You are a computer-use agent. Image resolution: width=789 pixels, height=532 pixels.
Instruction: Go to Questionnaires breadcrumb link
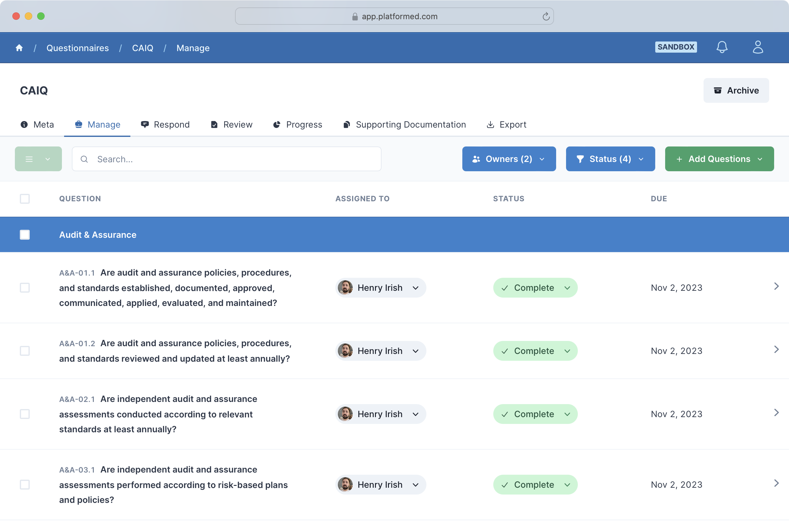click(x=78, y=48)
